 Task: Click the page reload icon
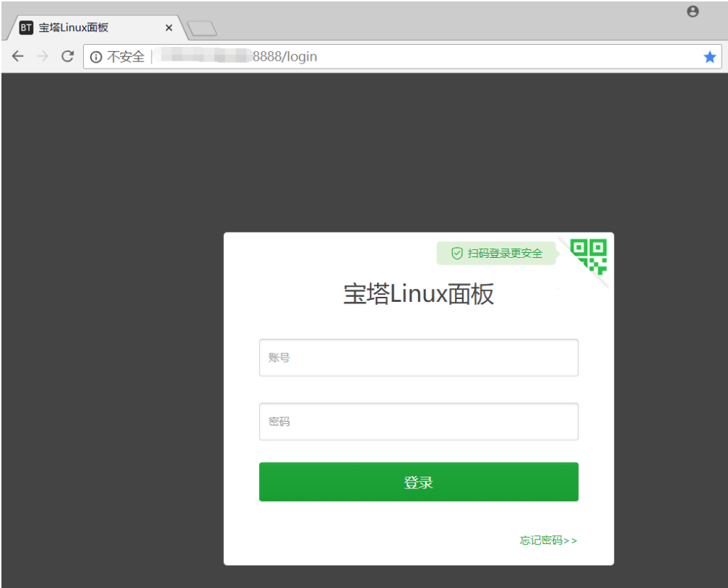(67, 56)
